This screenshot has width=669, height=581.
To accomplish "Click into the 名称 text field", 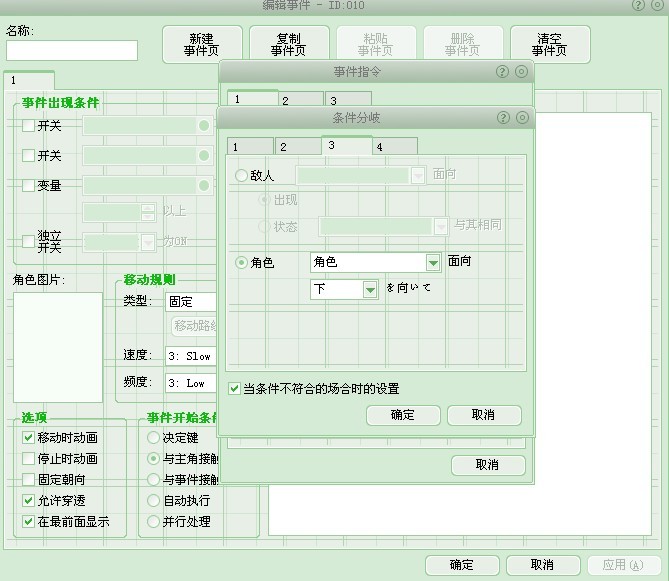I will click(72, 50).
